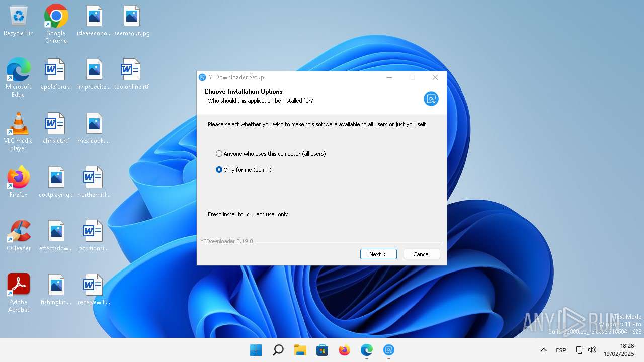
Task: Show hidden tray icons chevron
Action: pos(543,350)
